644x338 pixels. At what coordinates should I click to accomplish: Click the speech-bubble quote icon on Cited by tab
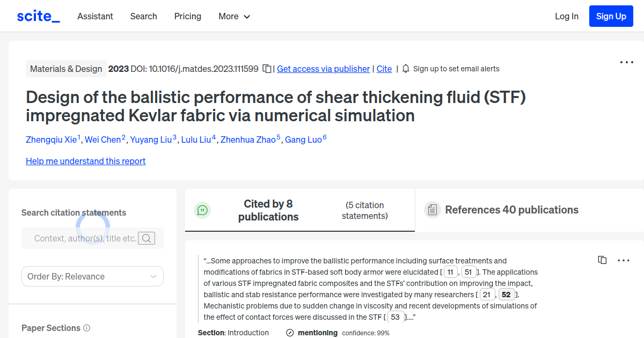coord(202,210)
